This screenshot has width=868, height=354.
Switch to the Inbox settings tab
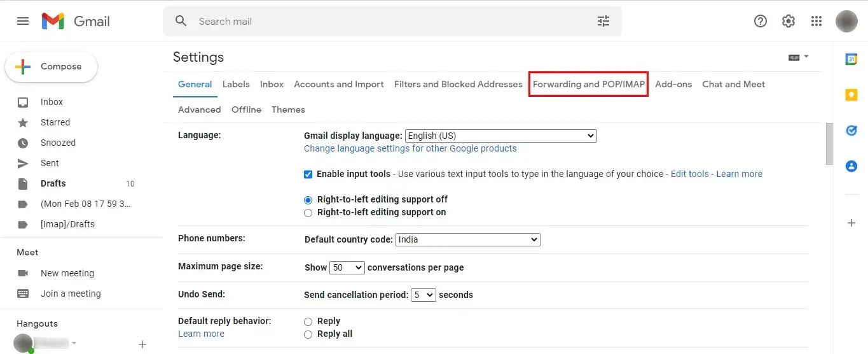272,84
